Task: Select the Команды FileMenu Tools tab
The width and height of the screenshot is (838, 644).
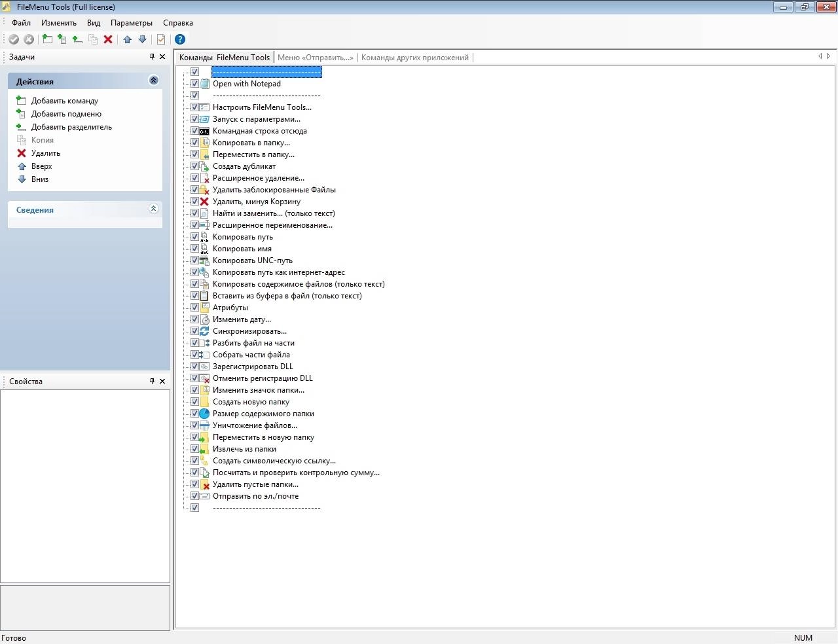Action: [x=225, y=58]
